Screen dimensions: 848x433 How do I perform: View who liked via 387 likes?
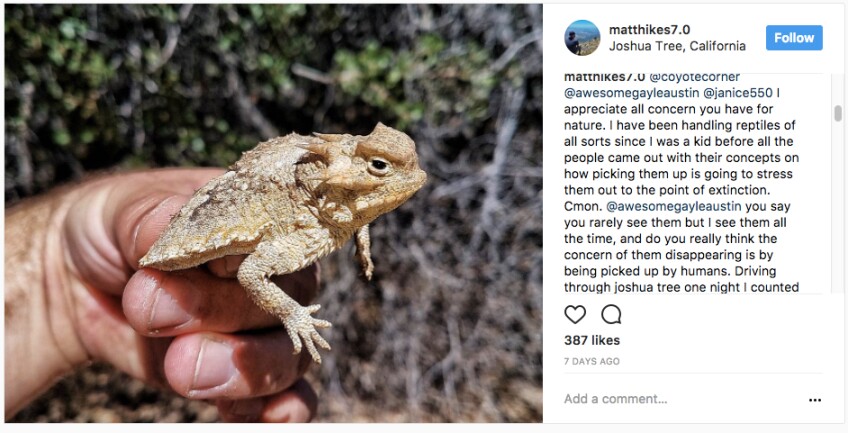click(592, 341)
